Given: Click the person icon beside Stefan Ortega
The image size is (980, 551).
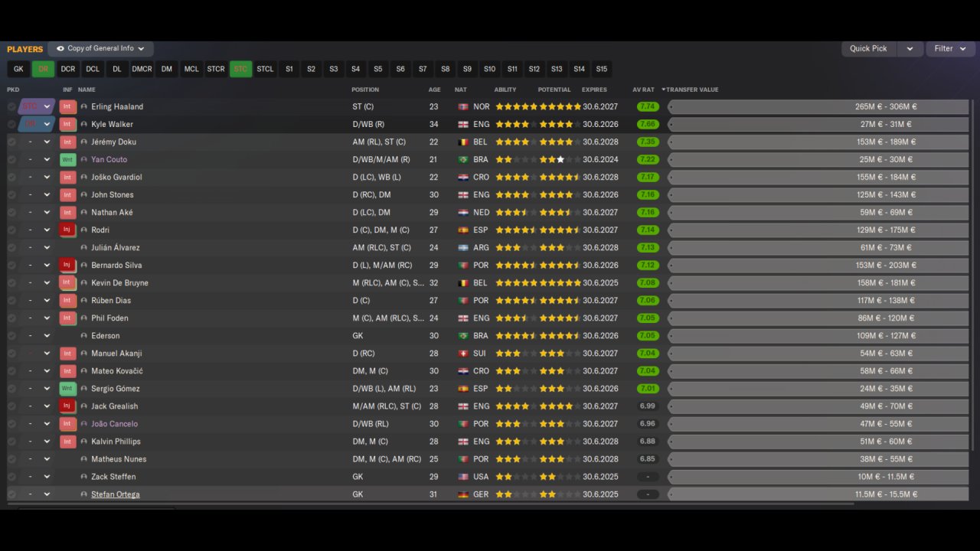Looking at the screenshot, I should tap(84, 494).
